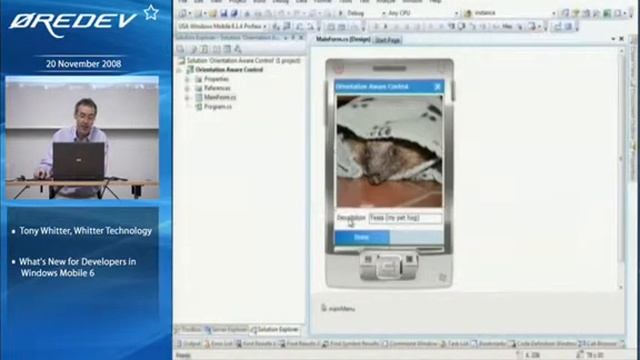Viewport: 640px width, 360px height.
Task: Select the MainForm.cs file in the tree
Action: (x=220, y=98)
